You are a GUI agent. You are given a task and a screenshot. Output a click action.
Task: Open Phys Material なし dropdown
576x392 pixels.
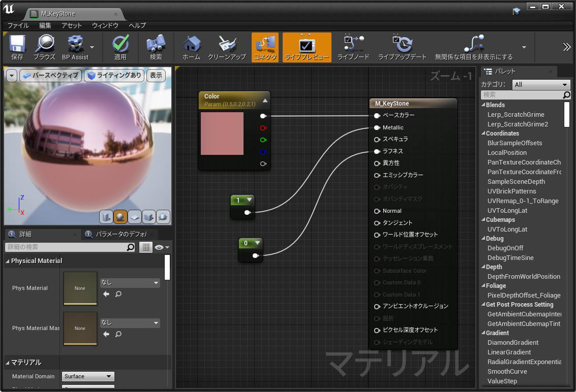tap(130, 283)
